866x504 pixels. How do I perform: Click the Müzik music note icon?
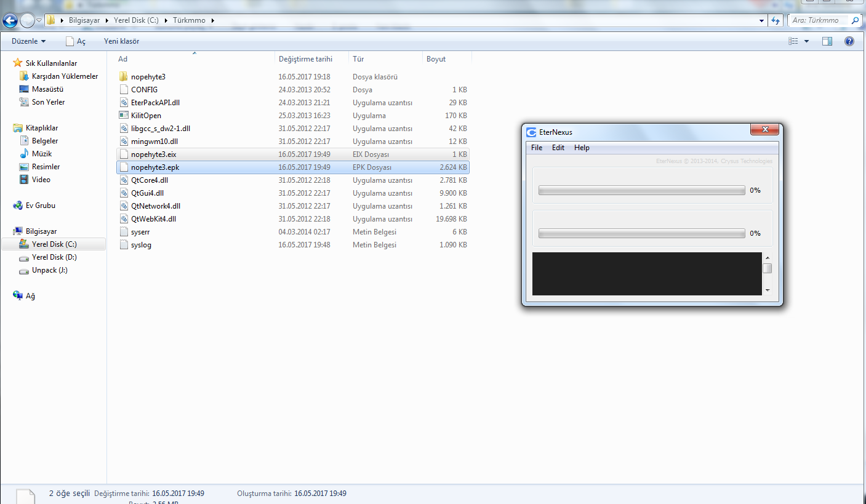24,154
